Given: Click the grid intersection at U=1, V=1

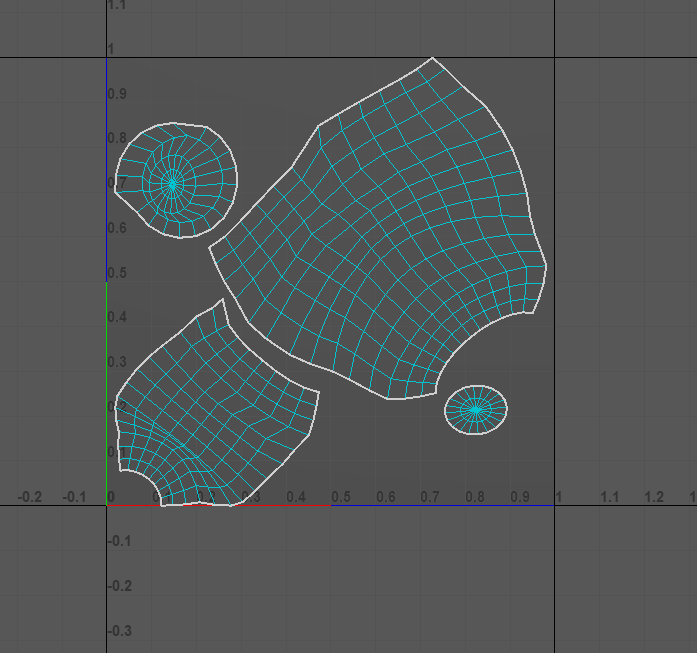Looking at the screenshot, I should (x=555, y=57).
